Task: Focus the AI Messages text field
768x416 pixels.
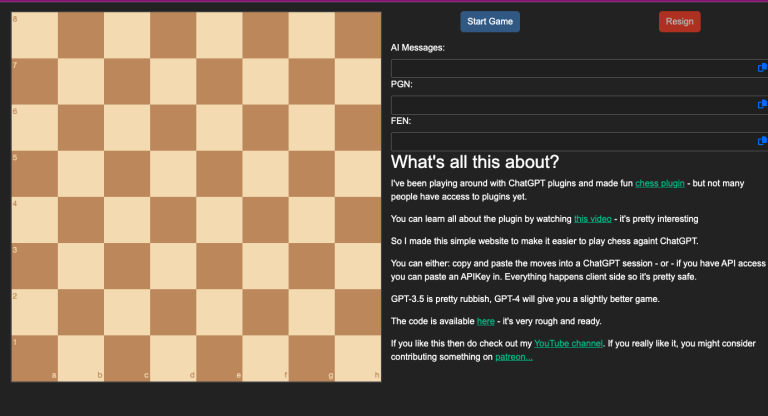Action: click(572, 68)
